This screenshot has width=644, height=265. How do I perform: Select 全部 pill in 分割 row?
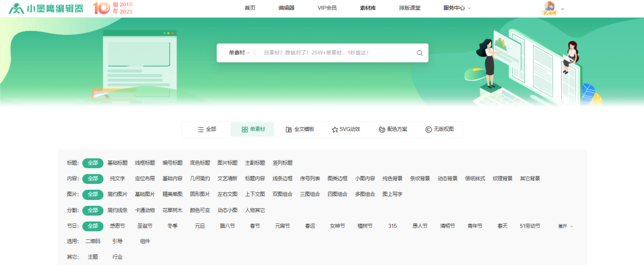(x=93, y=210)
